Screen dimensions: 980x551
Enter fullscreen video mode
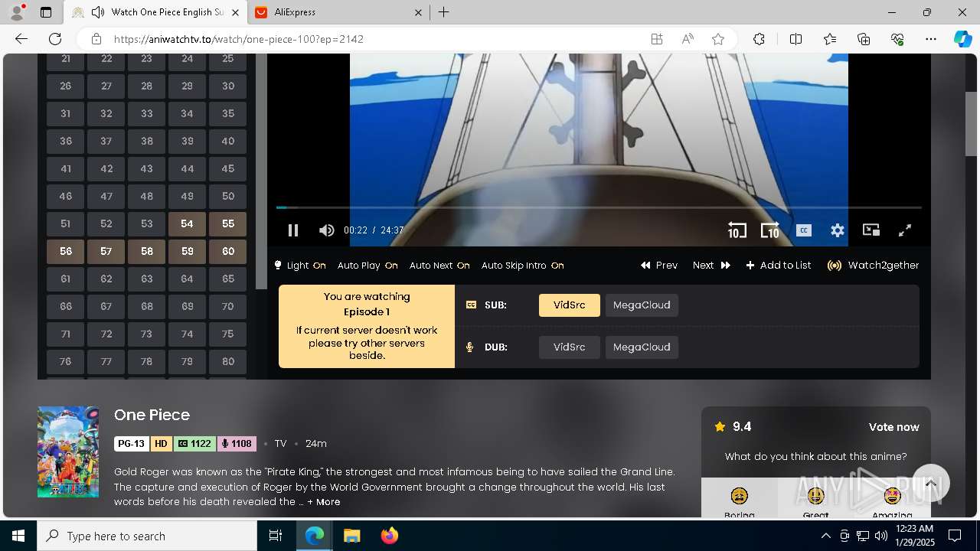coord(904,230)
